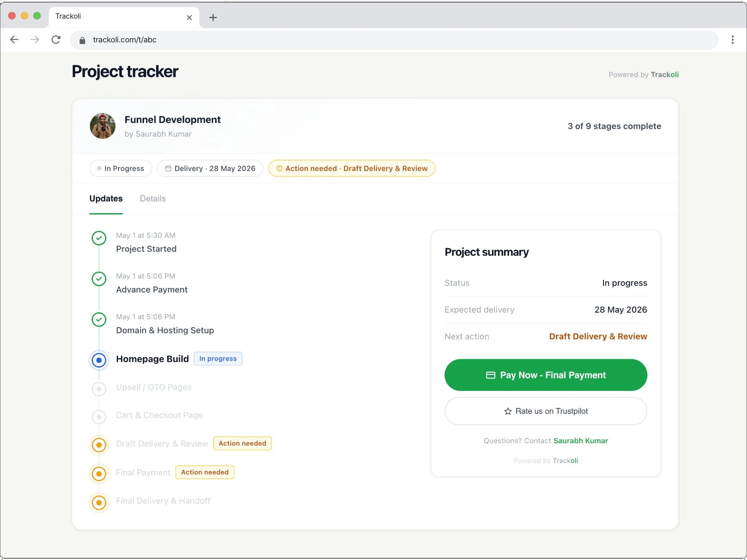The width and height of the screenshot is (747, 560).
Task: Click Trackoli link under project summary
Action: (565, 461)
